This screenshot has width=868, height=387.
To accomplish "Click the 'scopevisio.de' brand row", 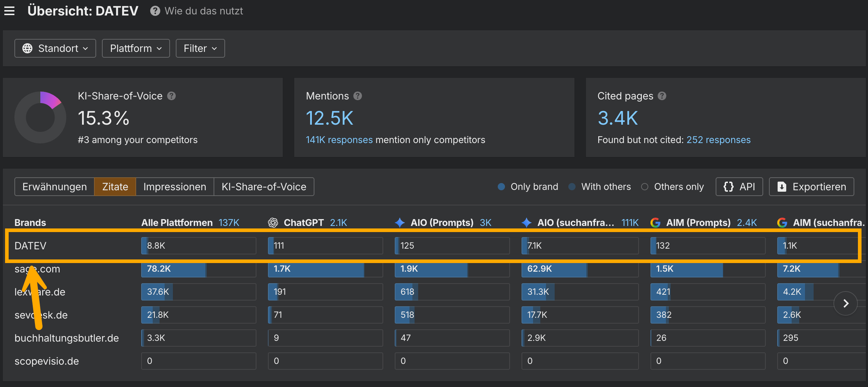I will click(46, 361).
